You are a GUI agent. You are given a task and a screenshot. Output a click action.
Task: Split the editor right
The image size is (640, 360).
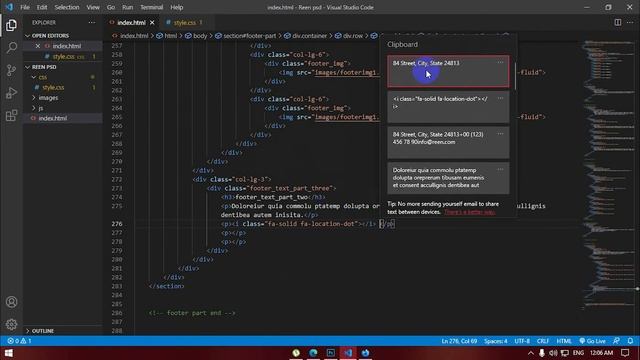click(618, 22)
